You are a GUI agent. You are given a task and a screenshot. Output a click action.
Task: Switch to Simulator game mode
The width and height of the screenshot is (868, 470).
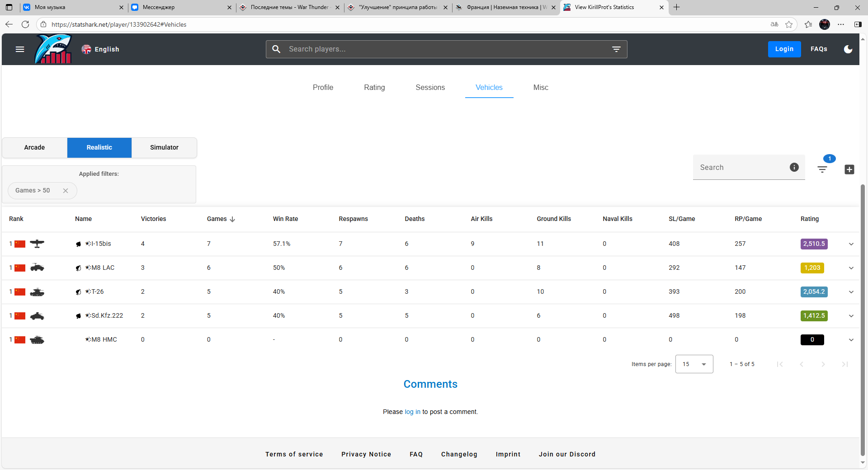click(x=164, y=147)
